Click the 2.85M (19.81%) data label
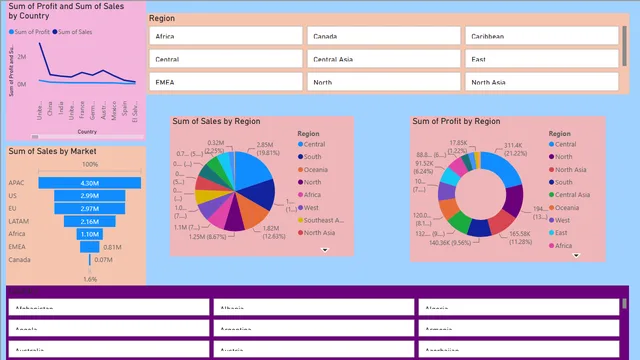The width and height of the screenshot is (640, 360). coord(268,149)
